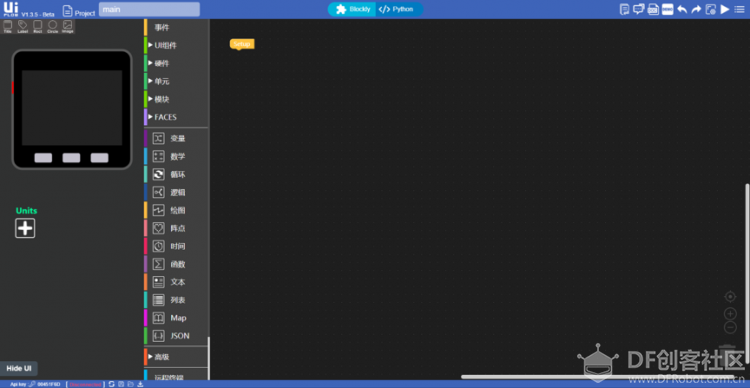Screen dimensions: 750x388
Task: Click the Units heading text
Action: (26, 211)
